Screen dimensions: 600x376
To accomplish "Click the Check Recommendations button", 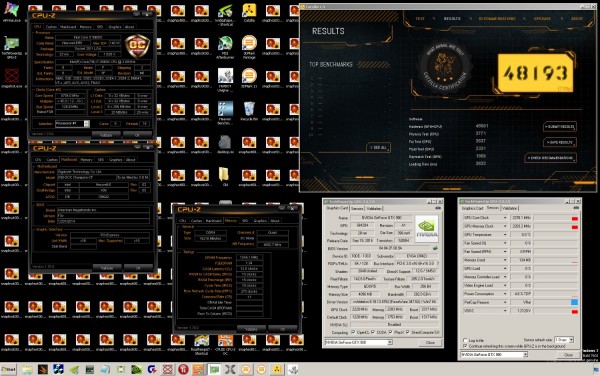I will click(550, 158).
